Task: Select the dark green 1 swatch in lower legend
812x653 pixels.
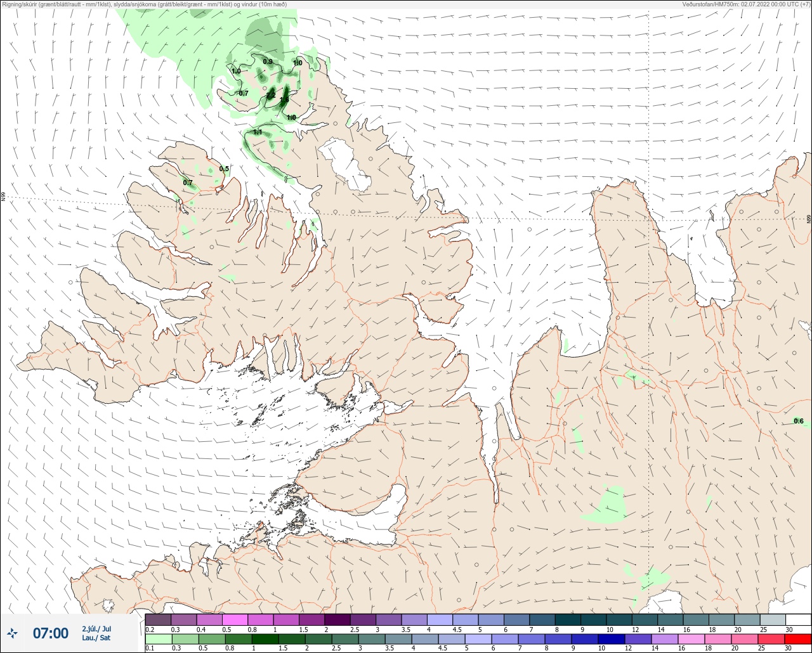Action: 264,639
